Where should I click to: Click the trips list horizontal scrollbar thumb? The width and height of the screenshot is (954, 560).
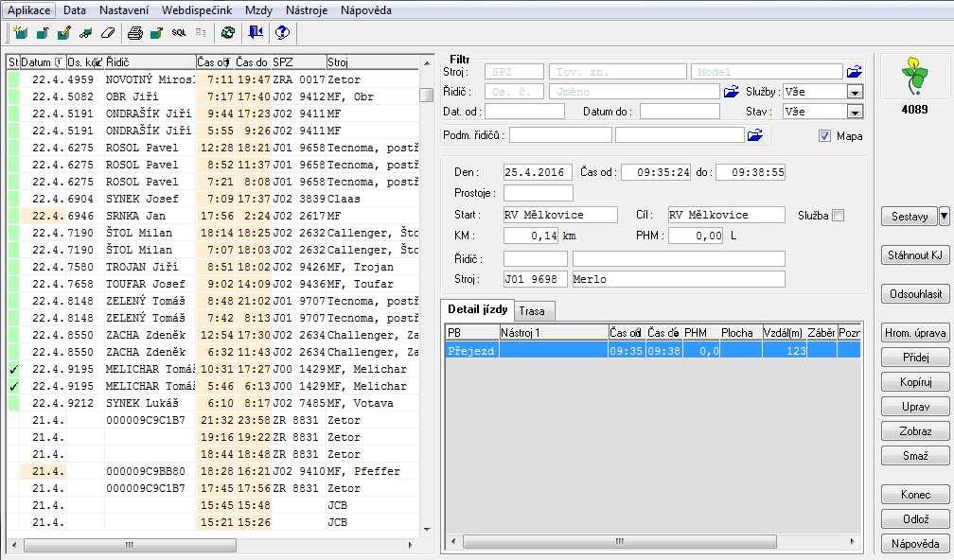130,545
